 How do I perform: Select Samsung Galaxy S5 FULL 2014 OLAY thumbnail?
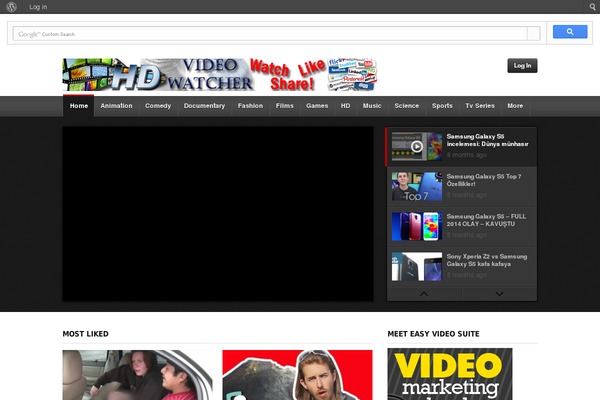click(x=417, y=226)
